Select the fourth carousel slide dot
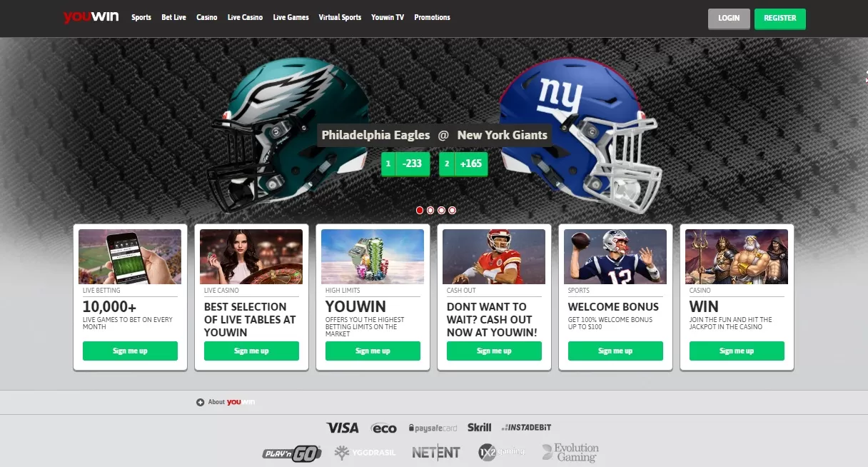 click(x=452, y=210)
